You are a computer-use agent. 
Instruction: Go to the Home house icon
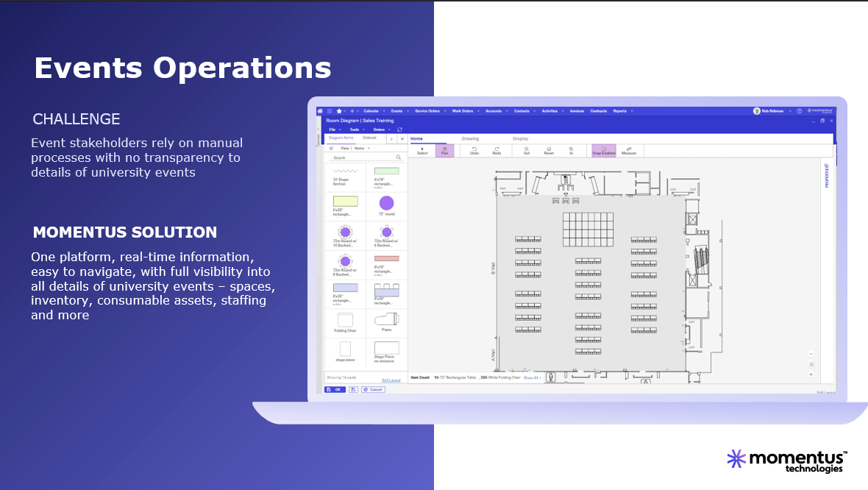(320, 111)
